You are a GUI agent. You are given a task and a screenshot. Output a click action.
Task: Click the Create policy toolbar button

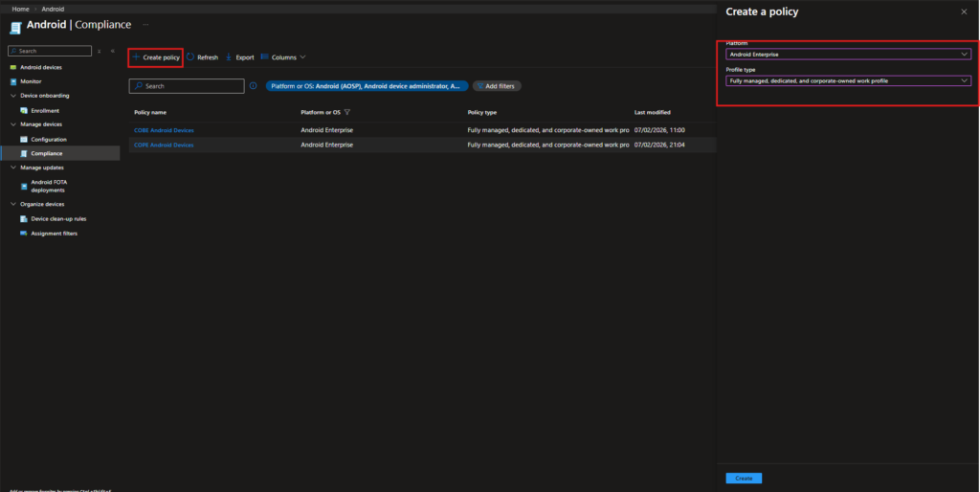(156, 57)
